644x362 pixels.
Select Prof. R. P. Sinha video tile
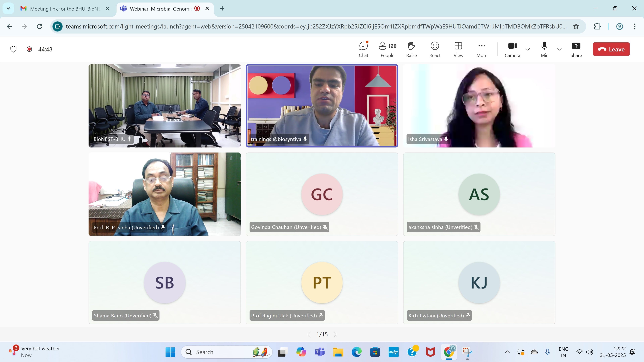click(x=165, y=194)
